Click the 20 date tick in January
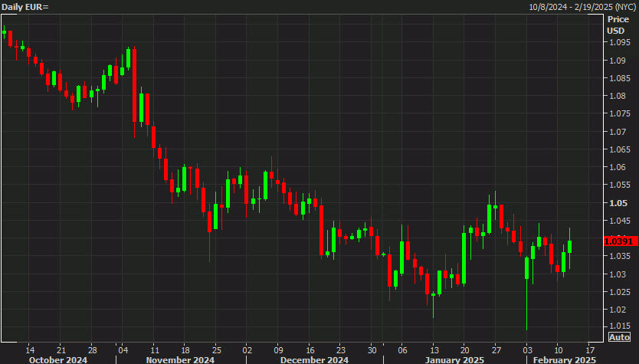Image resolution: width=639 pixels, height=364 pixels. 464,350
